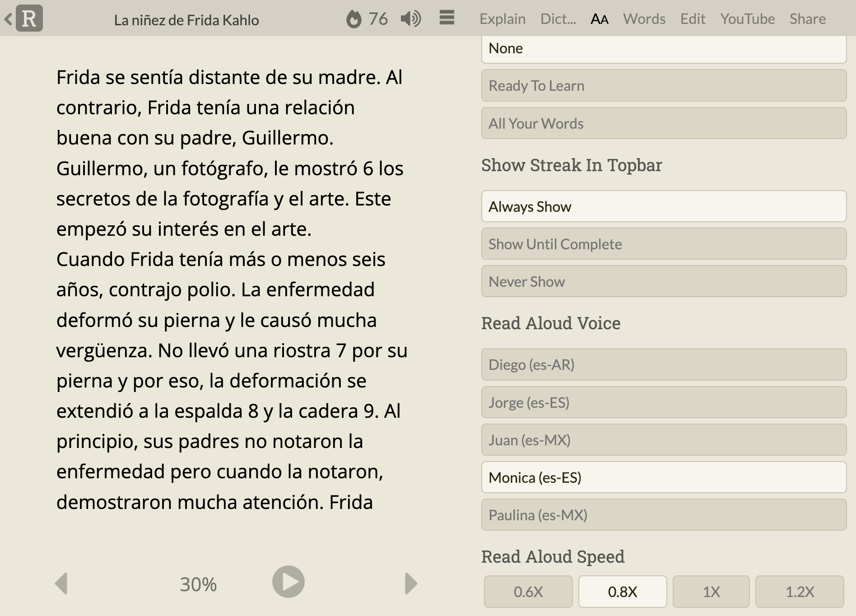Image resolution: width=856 pixels, height=616 pixels.
Task: Switch to the Words tab
Action: pyautogui.click(x=644, y=19)
